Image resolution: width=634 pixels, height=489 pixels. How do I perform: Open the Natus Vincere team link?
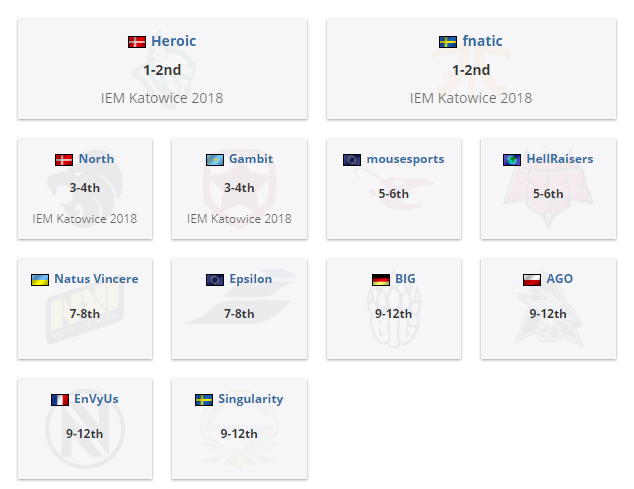pos(96,279)
